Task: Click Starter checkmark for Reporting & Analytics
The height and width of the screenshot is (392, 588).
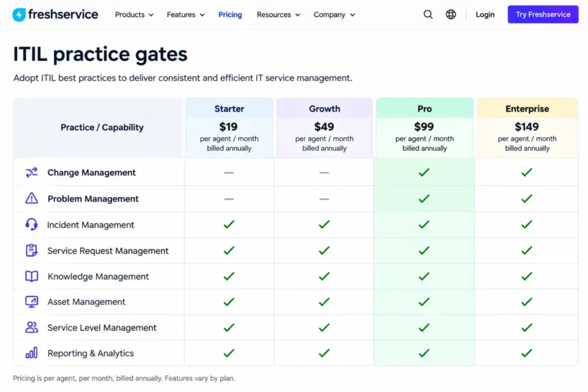Action: point(229,353)
